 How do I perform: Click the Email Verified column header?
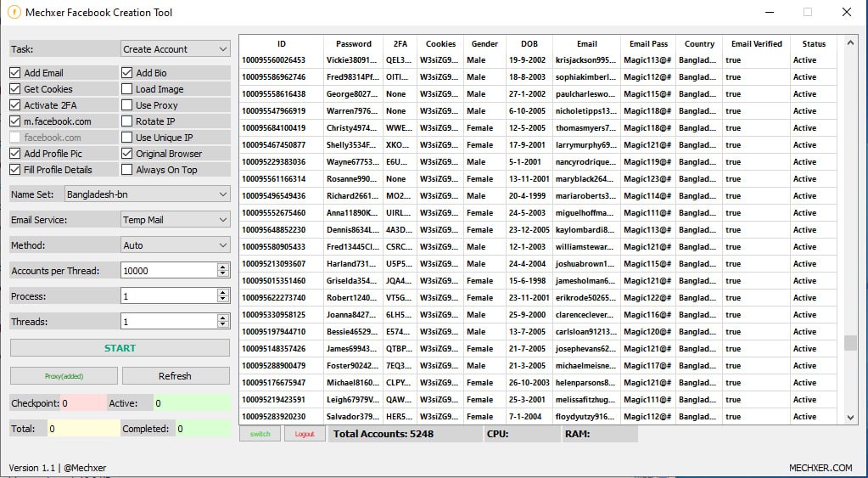coord(756,44)
